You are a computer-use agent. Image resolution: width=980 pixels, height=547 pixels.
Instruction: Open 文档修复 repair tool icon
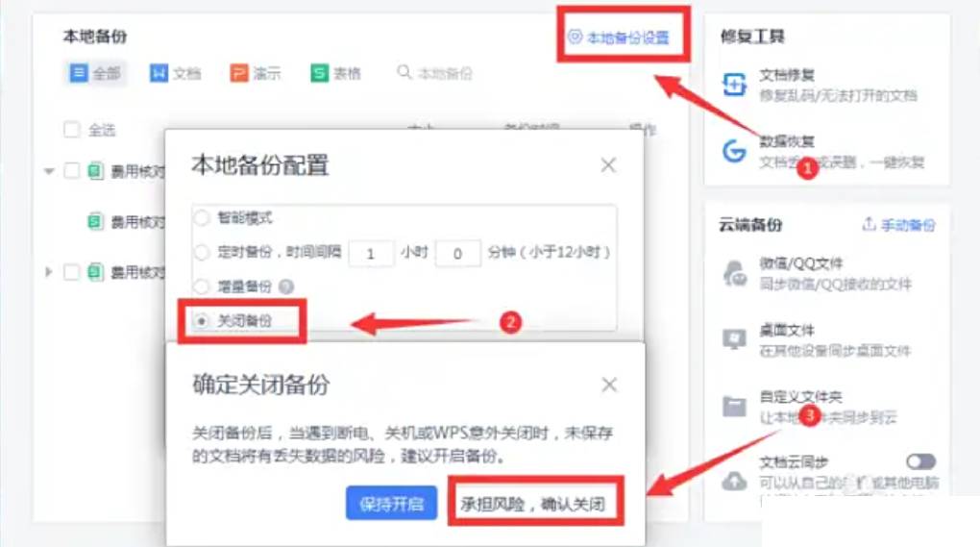pyautogui.click(x=734, y=85)
